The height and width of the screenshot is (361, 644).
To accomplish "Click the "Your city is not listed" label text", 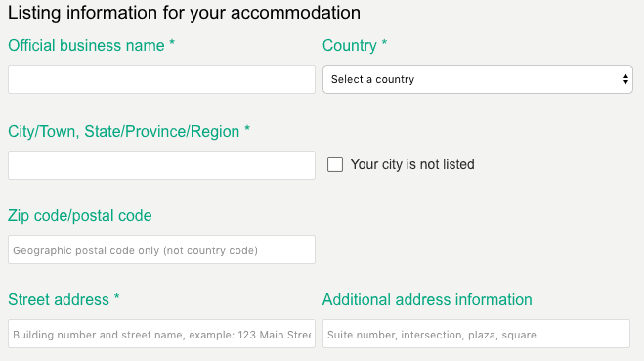I will [412, 165].
